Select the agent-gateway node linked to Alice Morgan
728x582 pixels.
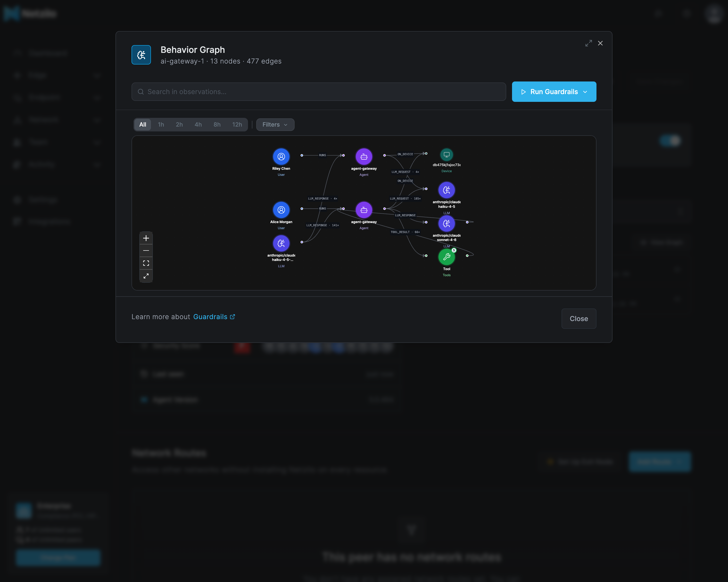click(364, 210)
